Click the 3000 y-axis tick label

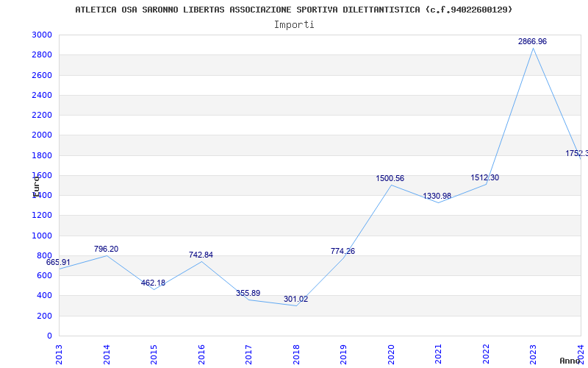coord(42,35)
